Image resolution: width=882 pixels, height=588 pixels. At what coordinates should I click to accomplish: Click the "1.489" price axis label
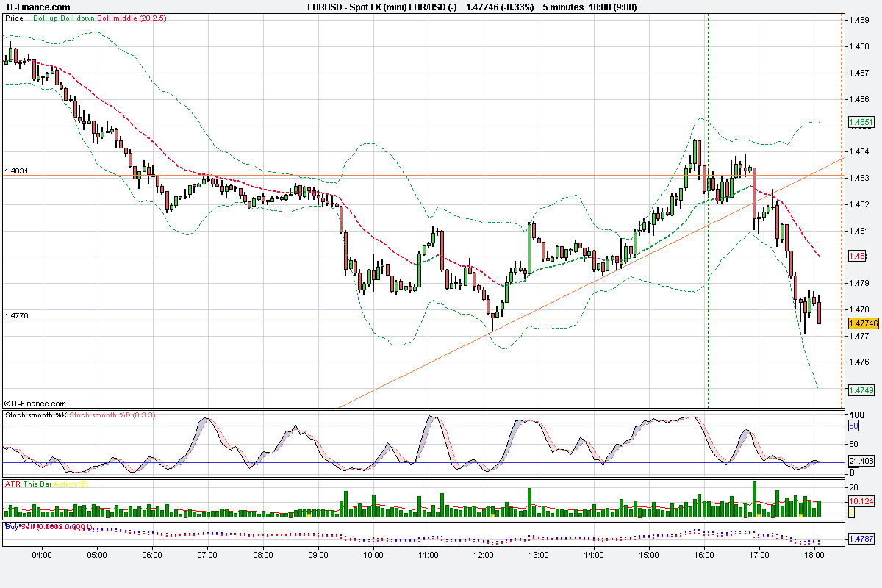coord(860,21)
